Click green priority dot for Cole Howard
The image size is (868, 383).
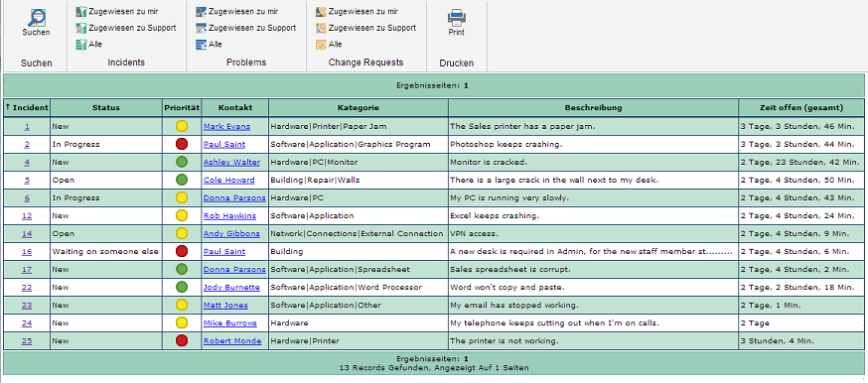point(182,180)
